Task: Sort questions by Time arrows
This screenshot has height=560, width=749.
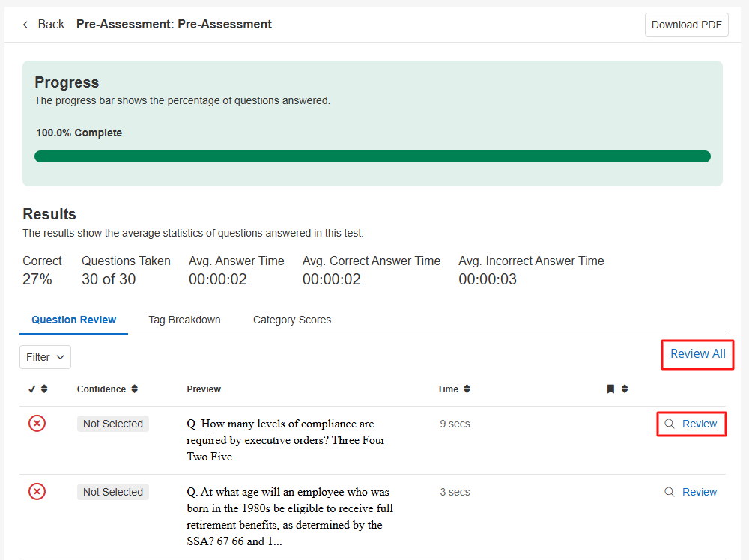Action: pos(467,389)
